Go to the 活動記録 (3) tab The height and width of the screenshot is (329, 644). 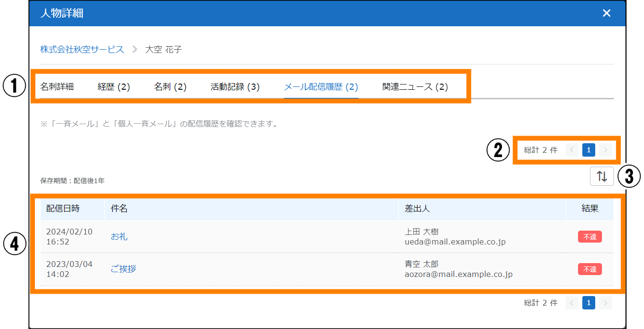235,87
